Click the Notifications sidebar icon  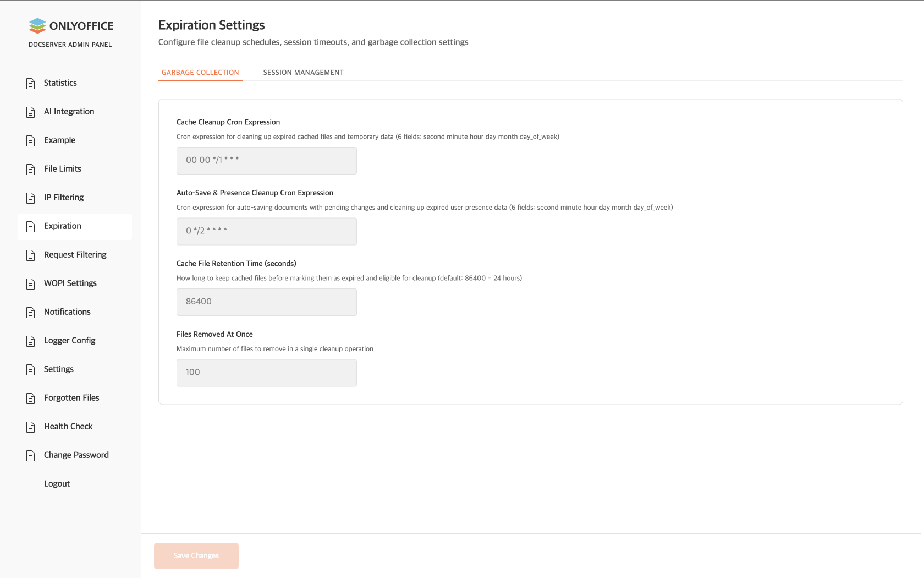coord(31,312)
